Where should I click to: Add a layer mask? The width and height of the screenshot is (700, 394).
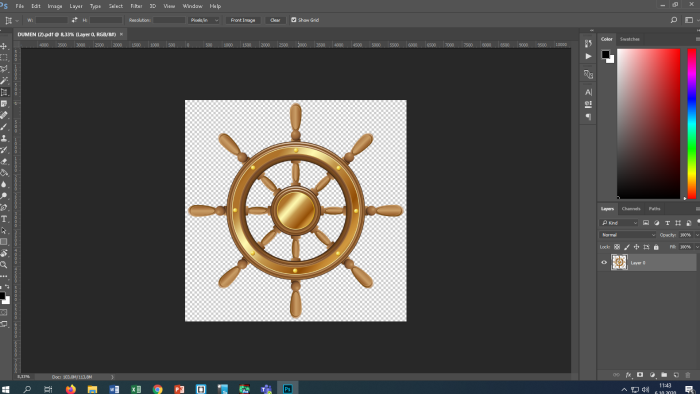click(640, 375)
